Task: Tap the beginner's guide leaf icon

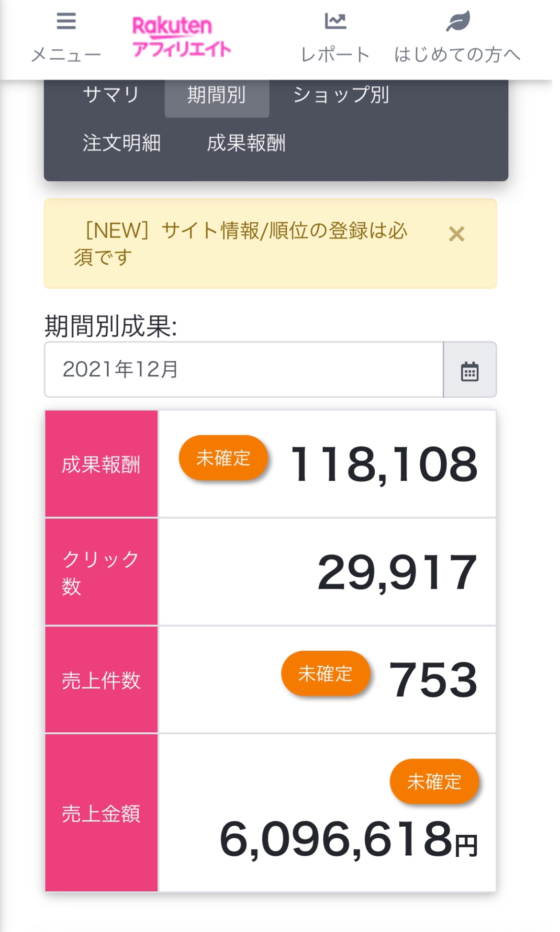Action: [458, 22]
